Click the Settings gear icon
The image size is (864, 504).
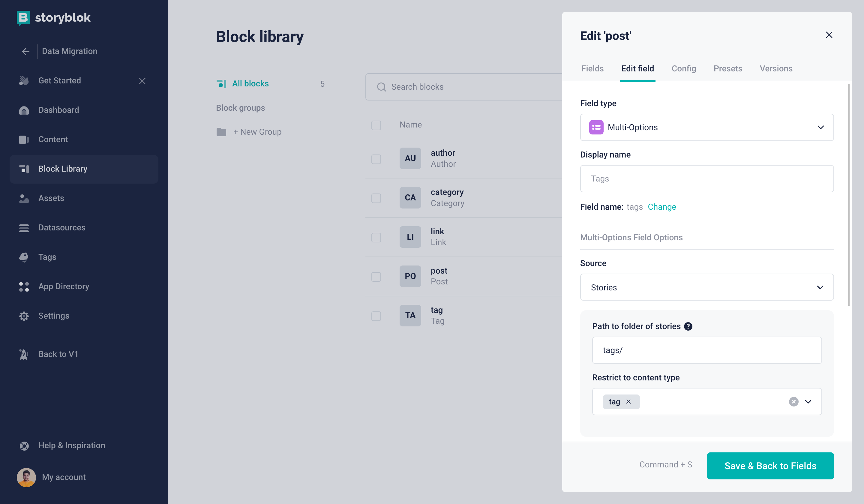click(24, 316)
